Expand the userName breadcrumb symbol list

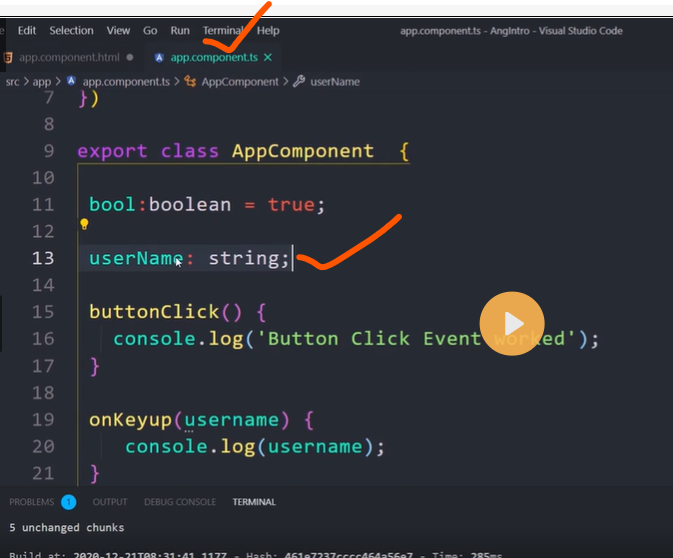[x=335, y=82]
